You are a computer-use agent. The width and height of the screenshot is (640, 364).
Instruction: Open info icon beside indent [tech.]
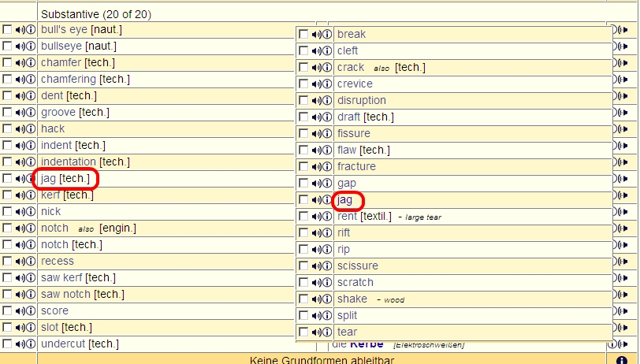click(x=31, y=145)
